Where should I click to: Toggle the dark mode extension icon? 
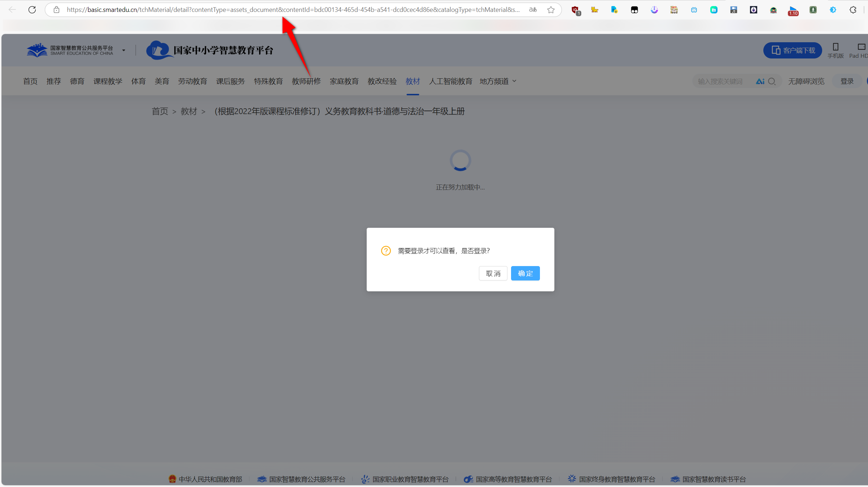833,10
